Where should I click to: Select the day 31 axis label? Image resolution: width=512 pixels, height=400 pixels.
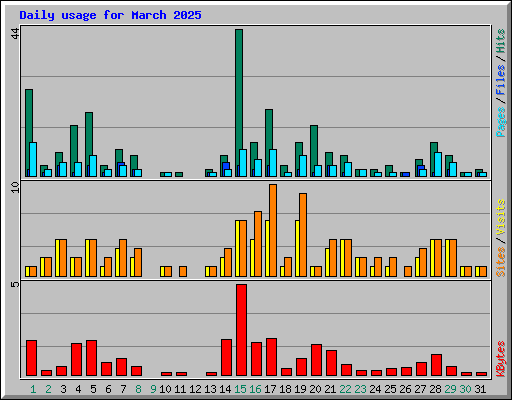point(480,389)
